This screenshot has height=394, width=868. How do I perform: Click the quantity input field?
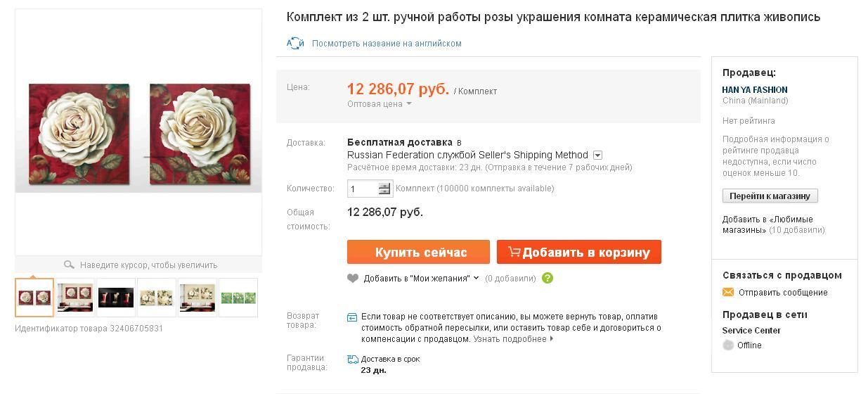click(x=363, y=189)
